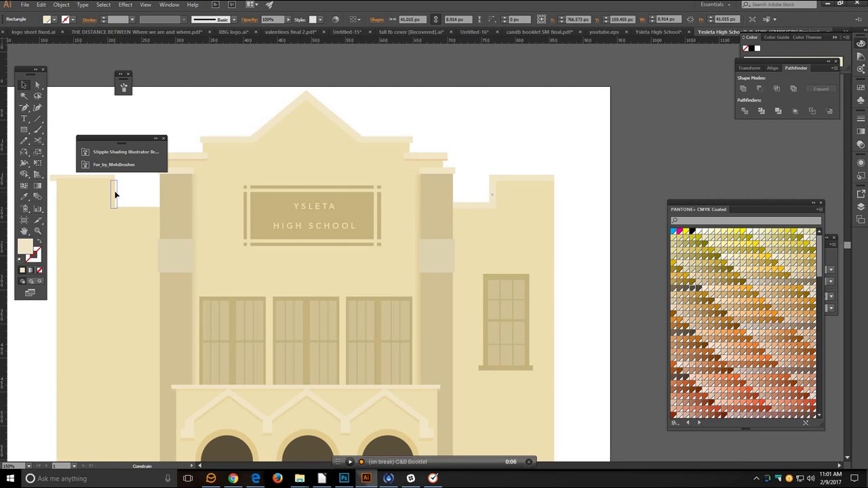Select the Rectangle tool

(x=24, y=129)
